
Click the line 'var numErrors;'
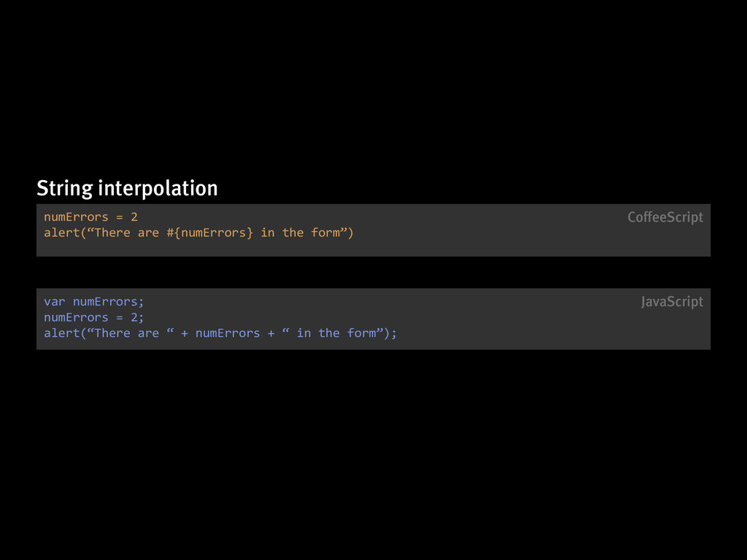[x=94, y=302]
